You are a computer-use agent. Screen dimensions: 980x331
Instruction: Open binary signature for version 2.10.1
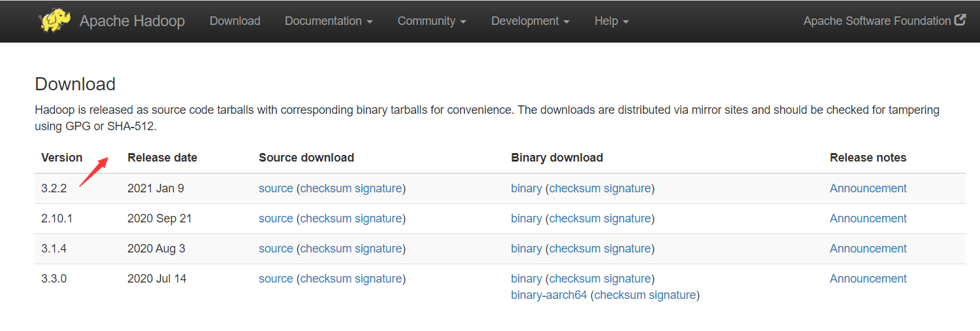point(627,218)
